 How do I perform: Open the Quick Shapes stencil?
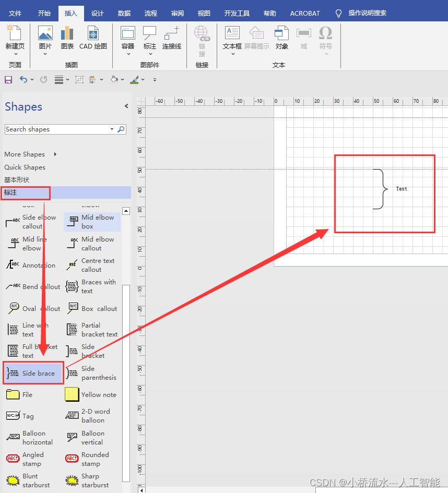point(25,167)
